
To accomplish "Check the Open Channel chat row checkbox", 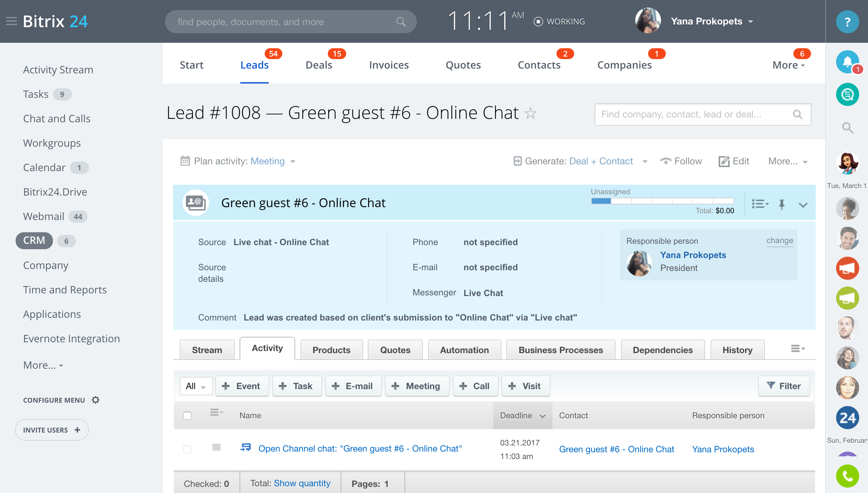I will point(187,449).
